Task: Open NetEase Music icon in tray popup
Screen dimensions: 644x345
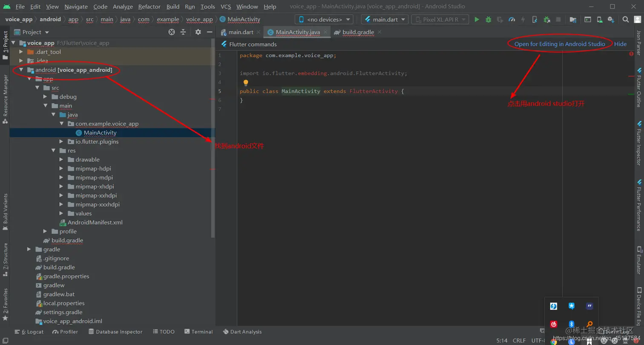Action: click(x=554, y=324)
